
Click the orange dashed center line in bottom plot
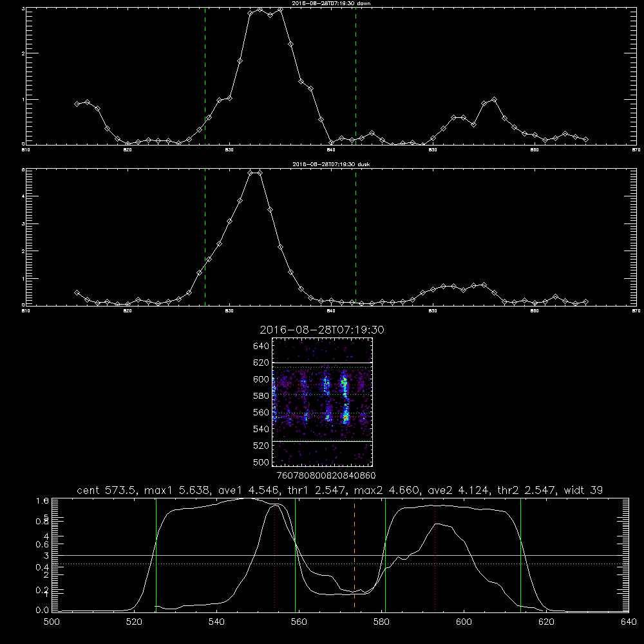click(x=354, y=555)
